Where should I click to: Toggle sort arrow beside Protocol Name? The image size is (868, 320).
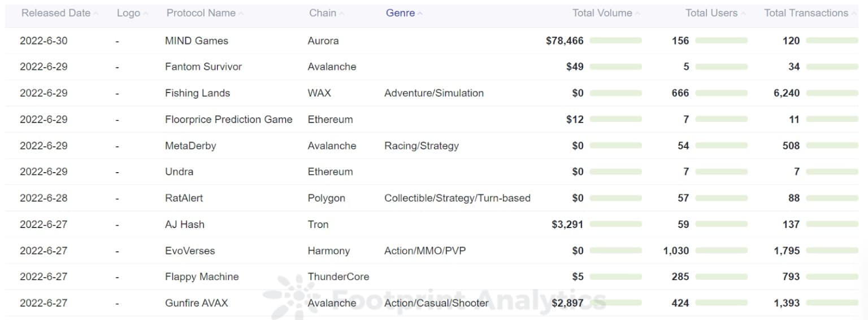click(x=241, y=14)
